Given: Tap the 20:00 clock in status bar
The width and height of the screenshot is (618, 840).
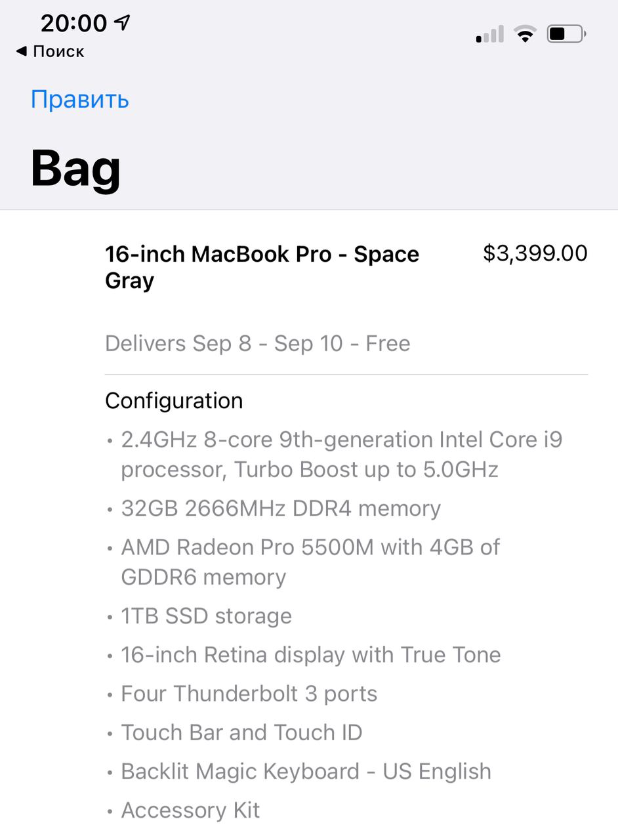Looking at the screenshot, I should tap(73, 23).
